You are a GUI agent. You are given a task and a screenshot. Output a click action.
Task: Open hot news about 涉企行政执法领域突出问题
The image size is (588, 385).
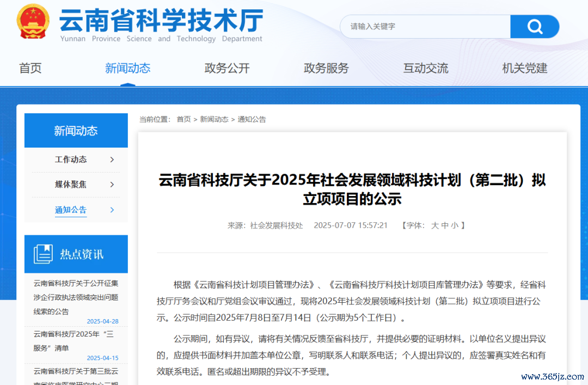[x=76, y=297]
